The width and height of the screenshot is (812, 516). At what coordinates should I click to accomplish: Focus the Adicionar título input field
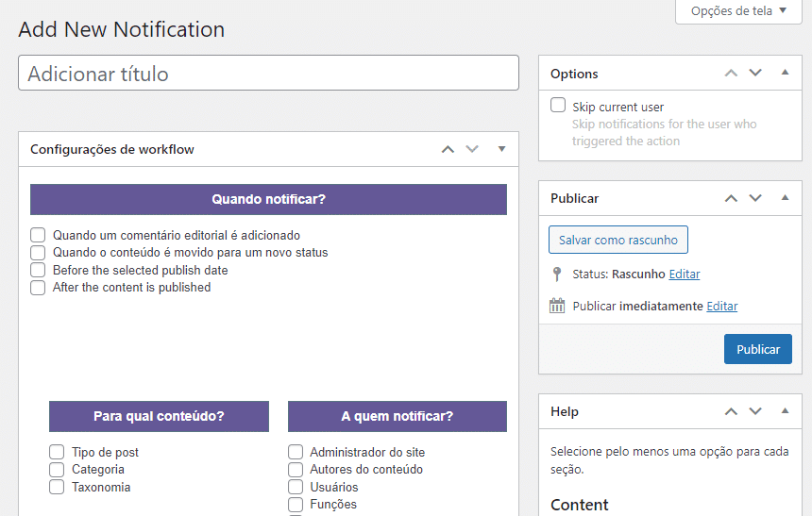pos(268,74)
